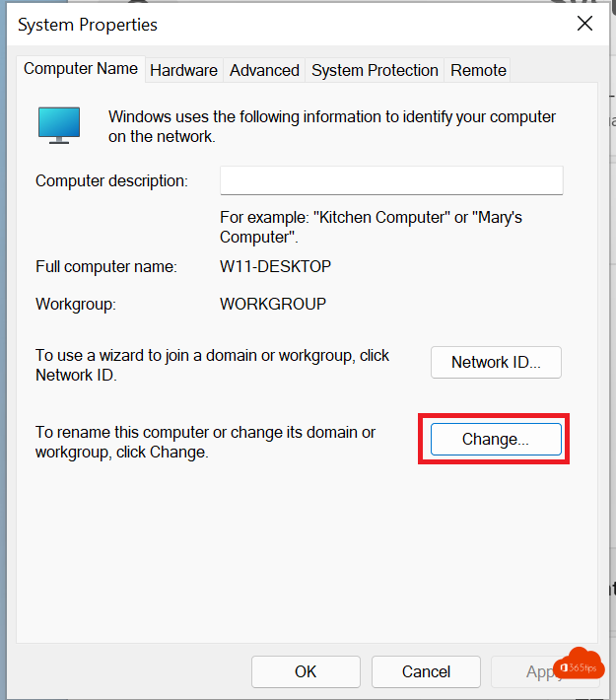
Task: Click the "Windows uses the following information" text
Action: click(332, 126)
